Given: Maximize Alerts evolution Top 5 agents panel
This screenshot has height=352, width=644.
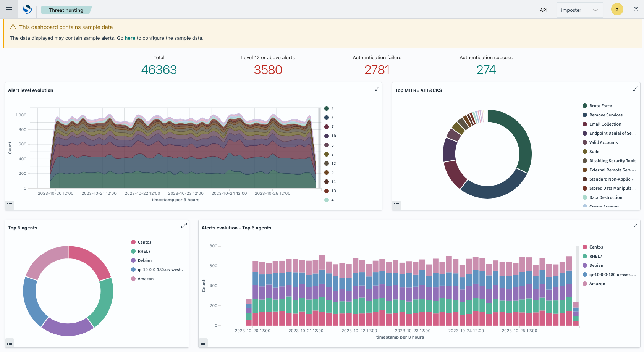Looking at the screenshot, I should point(636,226).
